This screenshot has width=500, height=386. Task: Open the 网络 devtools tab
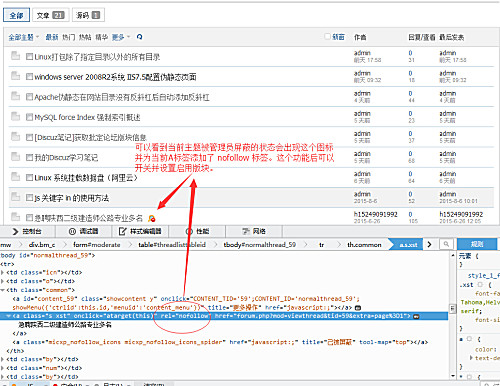(254, 231)
